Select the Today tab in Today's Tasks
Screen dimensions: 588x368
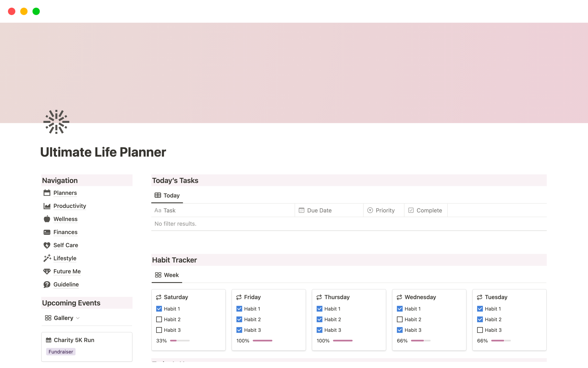tap(167, 196)
